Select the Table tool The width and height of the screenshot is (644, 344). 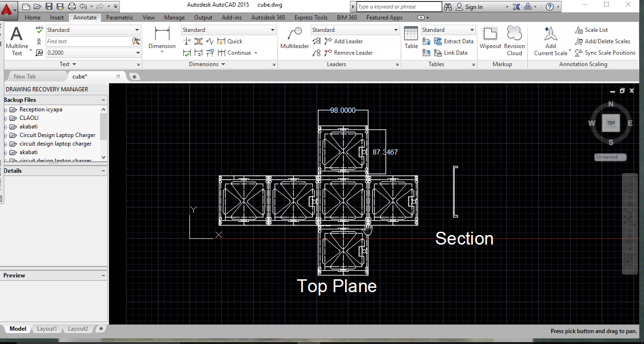click(411, 38)
